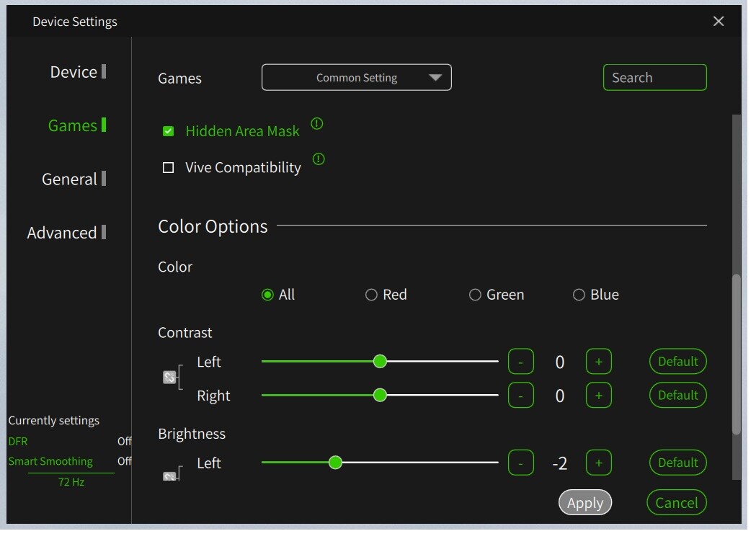Image resolution: width=756 pixels, height=544 pixels.
Task: Switch to the Games tab
Action: [x=76, y=125]
